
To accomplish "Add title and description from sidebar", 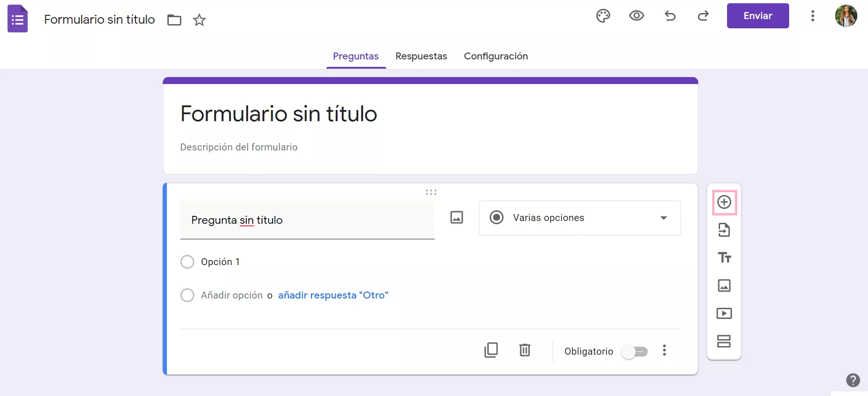I will (724, 258).
